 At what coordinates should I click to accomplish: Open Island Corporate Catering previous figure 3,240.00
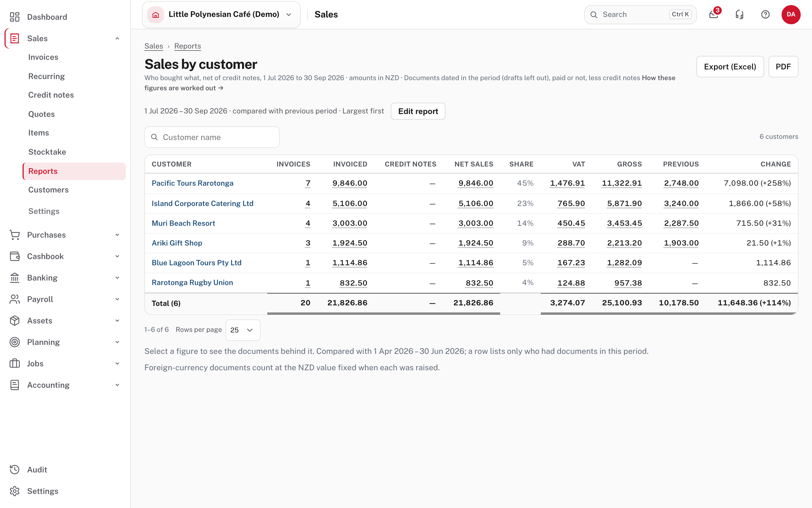point(681,203)
